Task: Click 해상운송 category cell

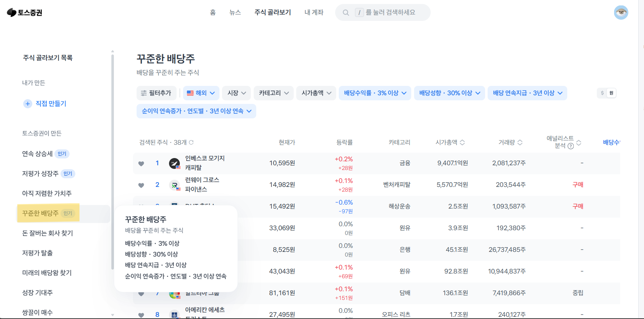Action: (x=399, y=206)
